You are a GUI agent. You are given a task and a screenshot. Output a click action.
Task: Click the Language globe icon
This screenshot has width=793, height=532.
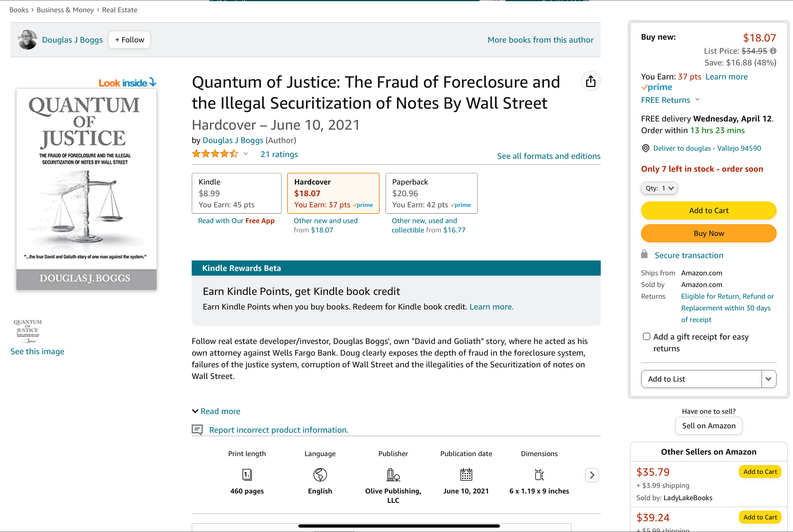(x=320, y=475)
